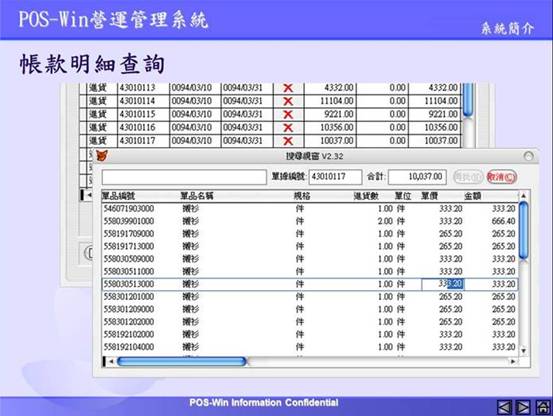Click the total field showing 10,037.00

(417, 177)
